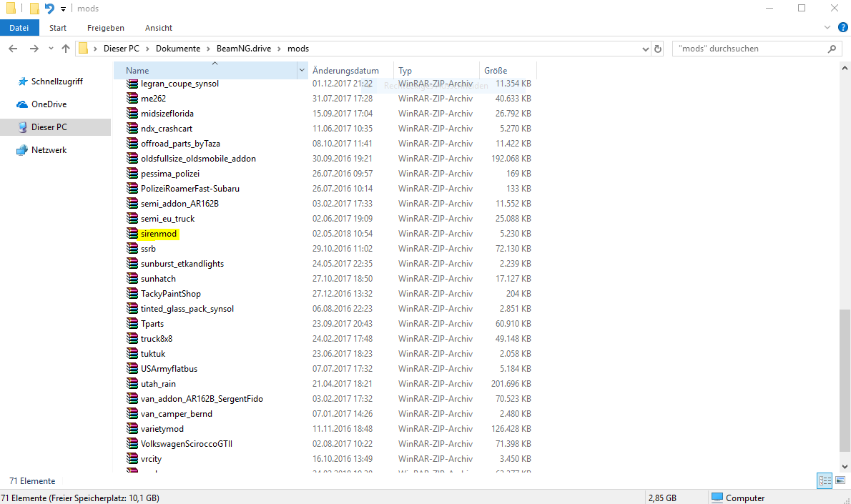Viewport: 851px width, 504px height.
Task: Sort by the Typ column header
Action: point(405,71)
